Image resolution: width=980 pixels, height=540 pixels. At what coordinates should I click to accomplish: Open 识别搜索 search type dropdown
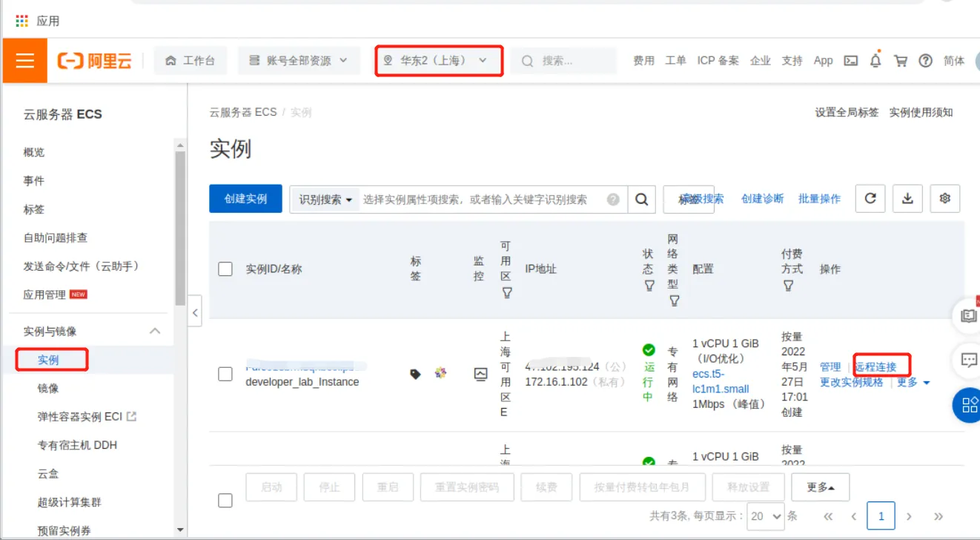tap(325, 200)
